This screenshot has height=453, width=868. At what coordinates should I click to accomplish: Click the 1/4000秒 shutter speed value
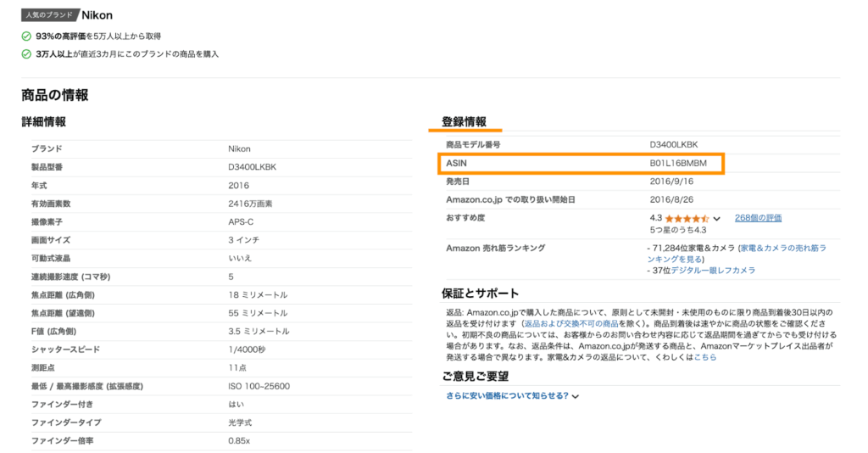247,350
